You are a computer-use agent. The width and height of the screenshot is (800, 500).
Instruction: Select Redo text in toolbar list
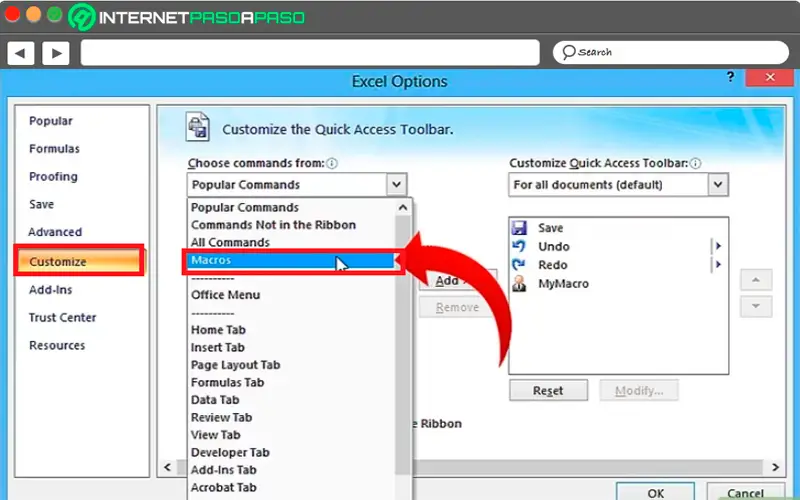(x=553, y=265)
